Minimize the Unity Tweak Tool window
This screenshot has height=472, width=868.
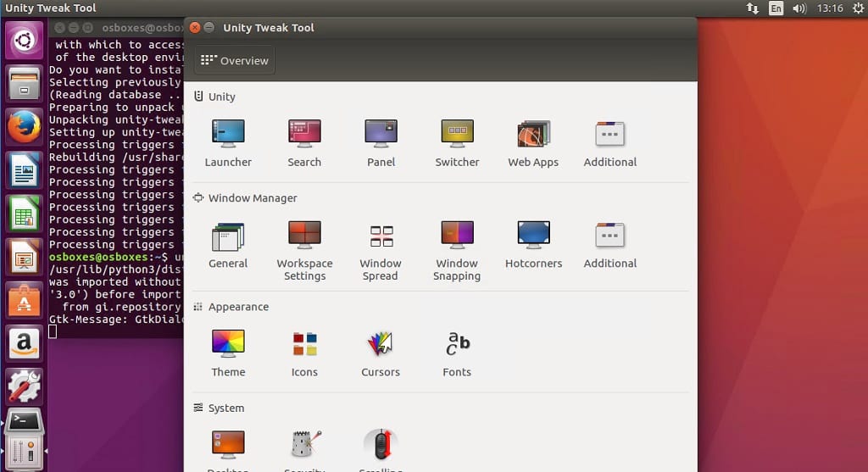pyautogui.click(x=209, y=28)
